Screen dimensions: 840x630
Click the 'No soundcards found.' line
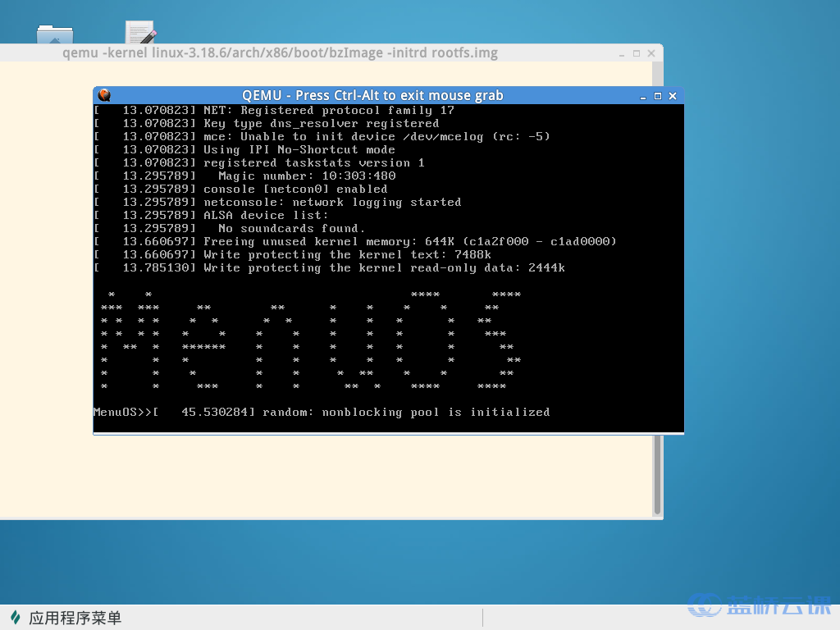pos(291,228)
